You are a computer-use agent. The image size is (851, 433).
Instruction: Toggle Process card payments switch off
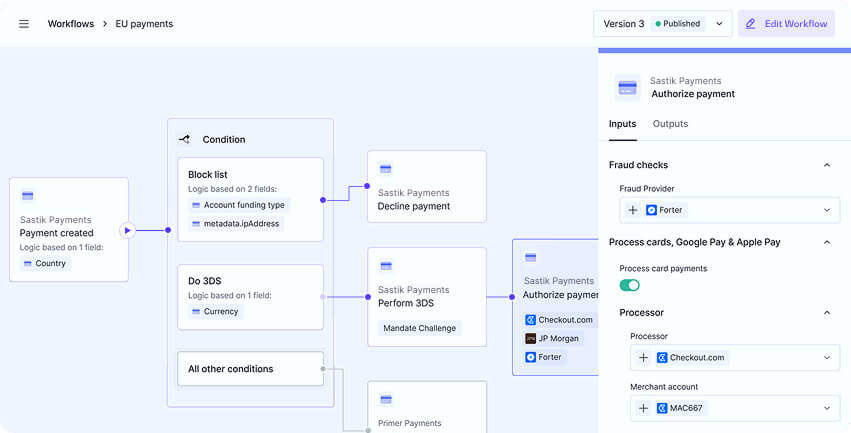pos(630,285)
